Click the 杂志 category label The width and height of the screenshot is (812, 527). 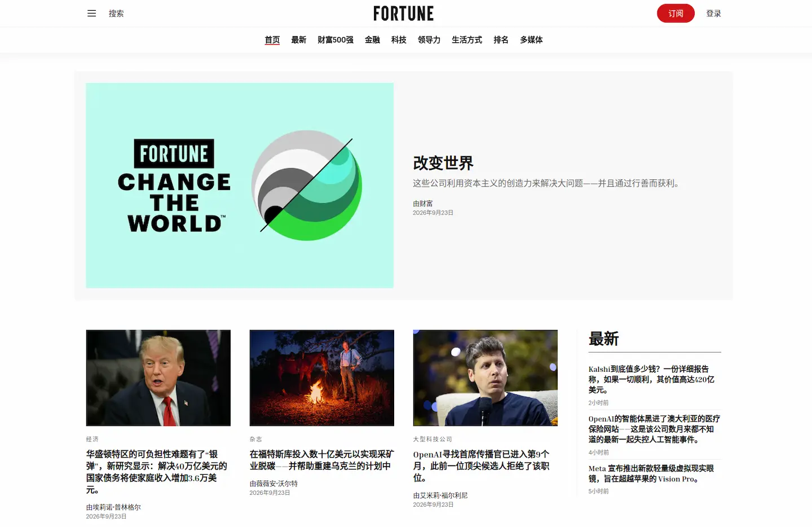click(256, 439)
